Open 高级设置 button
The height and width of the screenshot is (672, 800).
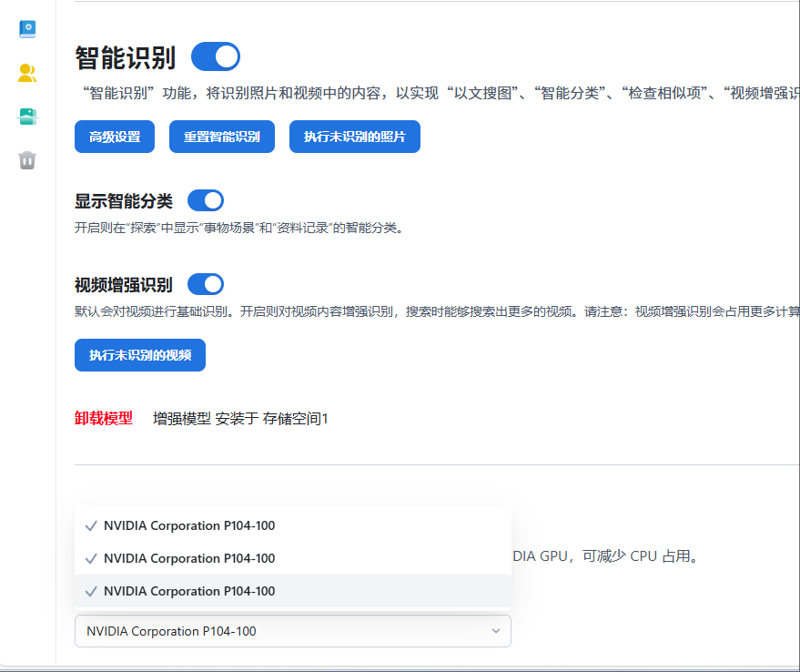pyautogui.click(x=115, y=137)
